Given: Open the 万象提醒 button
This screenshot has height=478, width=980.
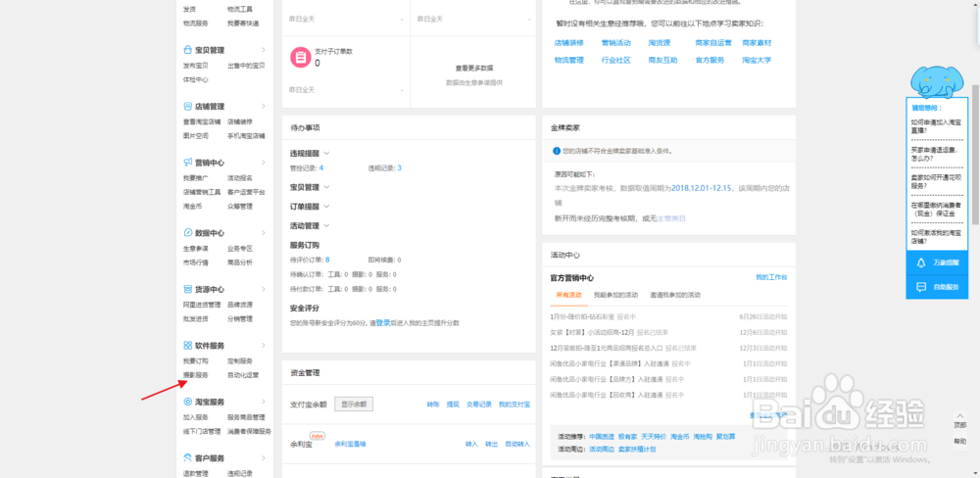Looking at the screenshot, I should click(x=937, y=263).
